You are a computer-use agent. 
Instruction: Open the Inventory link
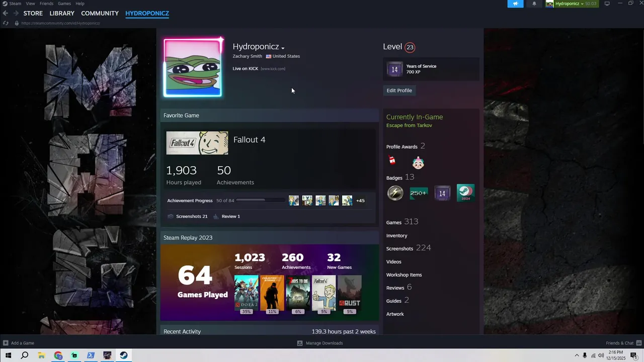point(397,236)
